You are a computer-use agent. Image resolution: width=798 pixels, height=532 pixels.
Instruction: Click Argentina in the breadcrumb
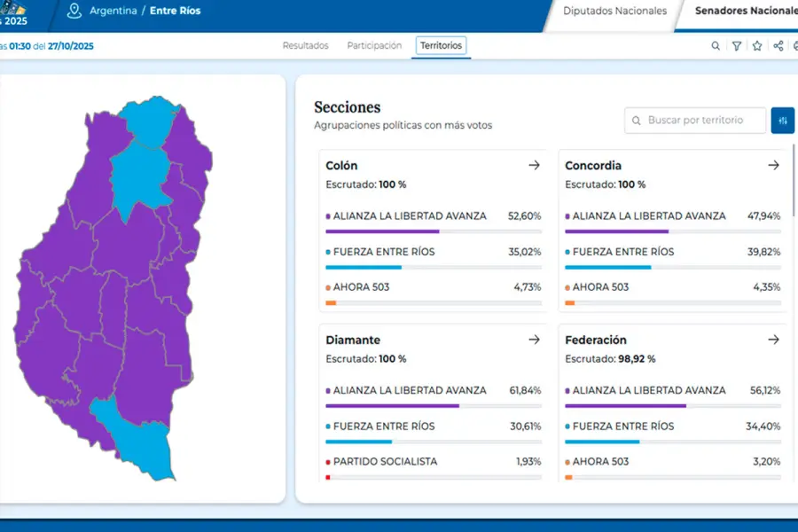tap(113, 12)
